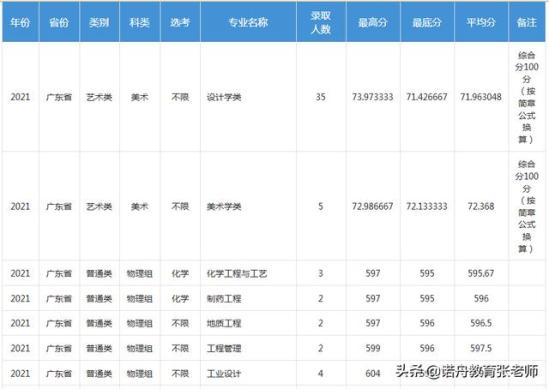Viewport: 549px width, 389px height.
Task: Click the highest score 72.986667
Action: (x=373, y=207)
